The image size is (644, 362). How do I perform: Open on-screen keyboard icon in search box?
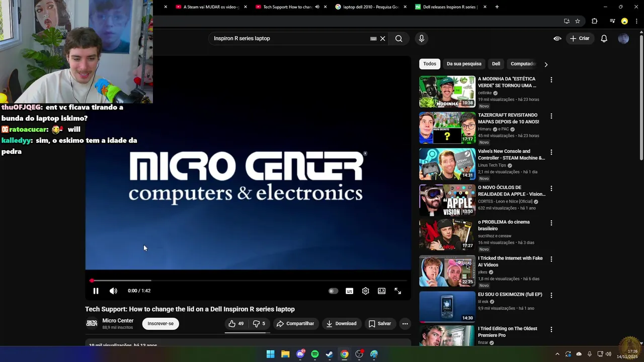[373, 38]
